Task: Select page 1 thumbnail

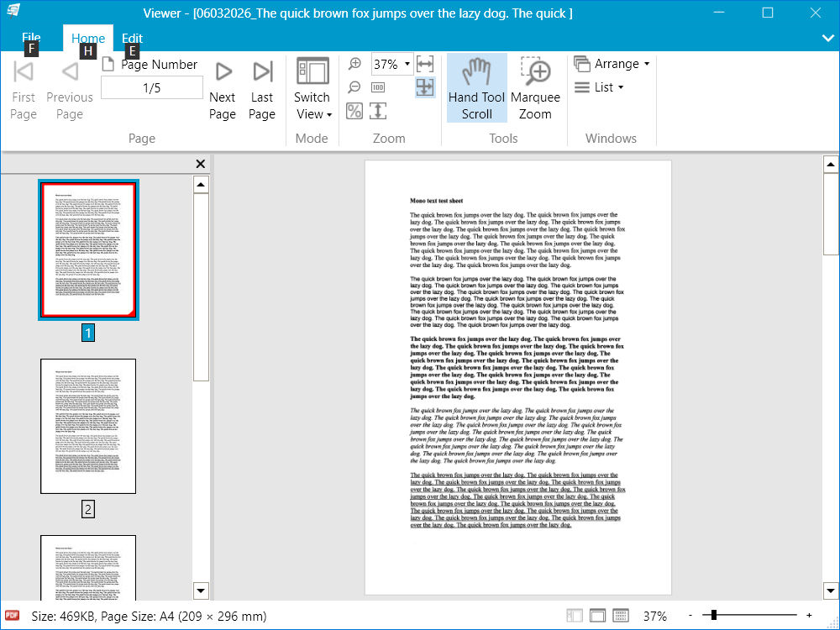Action: 88,250
